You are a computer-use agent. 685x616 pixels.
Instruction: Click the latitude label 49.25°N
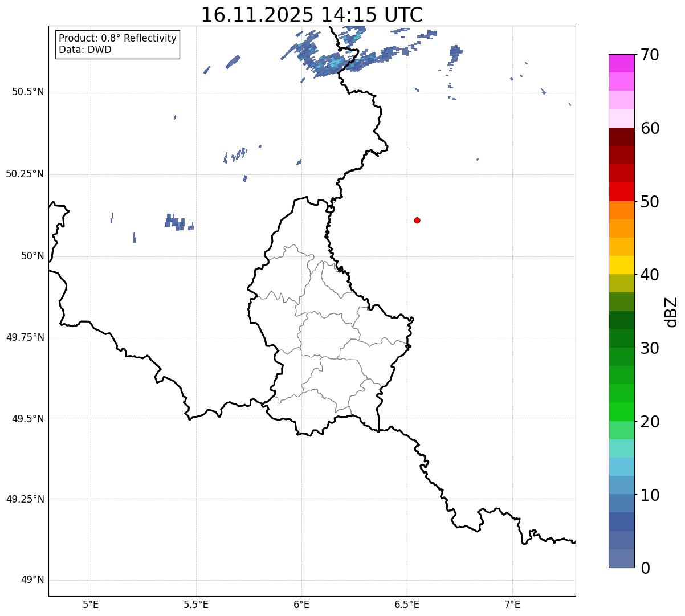click(25, 500)
